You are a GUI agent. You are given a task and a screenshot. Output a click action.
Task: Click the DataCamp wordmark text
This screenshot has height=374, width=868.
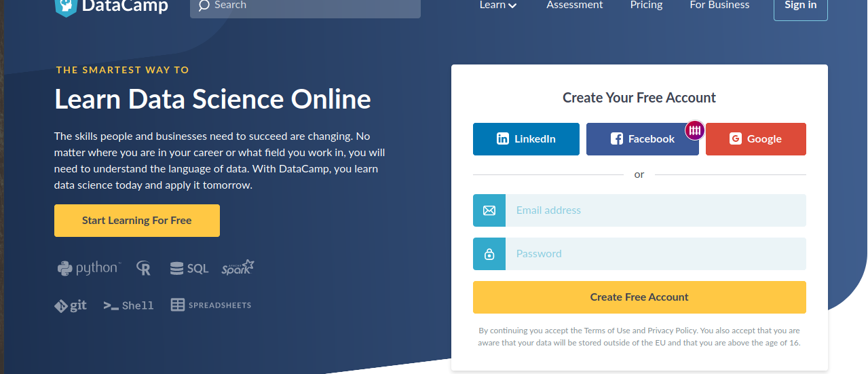(x=124, y=7)
